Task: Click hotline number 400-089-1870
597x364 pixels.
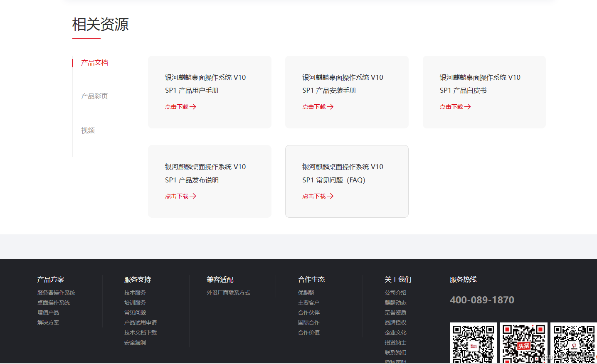Action: (x=482, y=300)
